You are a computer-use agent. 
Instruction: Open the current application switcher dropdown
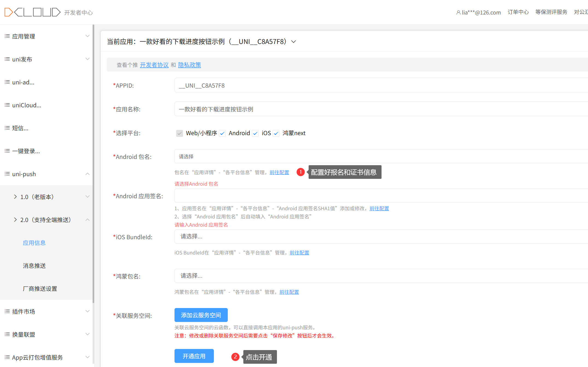(x=294, y=42)
